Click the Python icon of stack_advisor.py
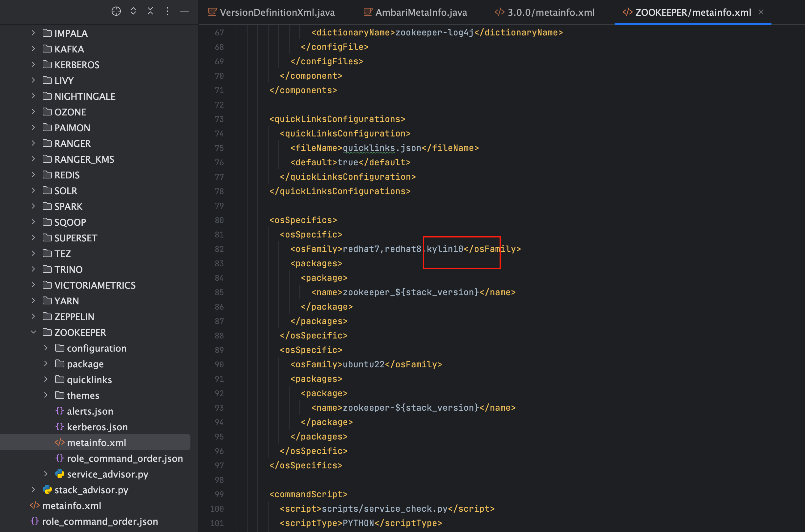This screenshot has width=805, height=532. (47, 490)
